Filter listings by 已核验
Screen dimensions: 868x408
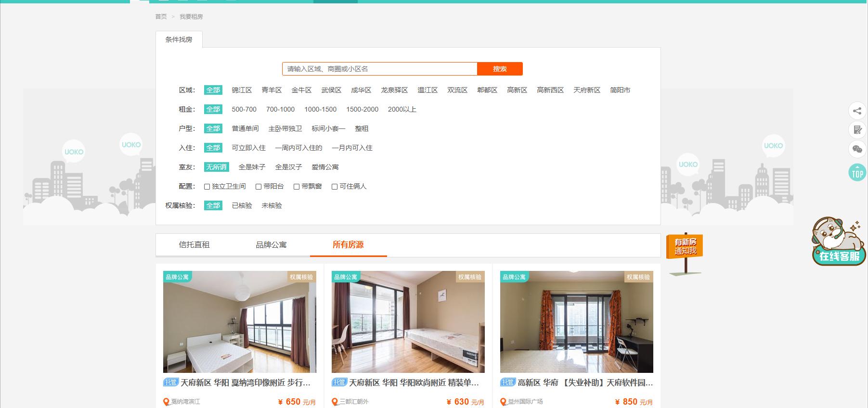[242, 205]
